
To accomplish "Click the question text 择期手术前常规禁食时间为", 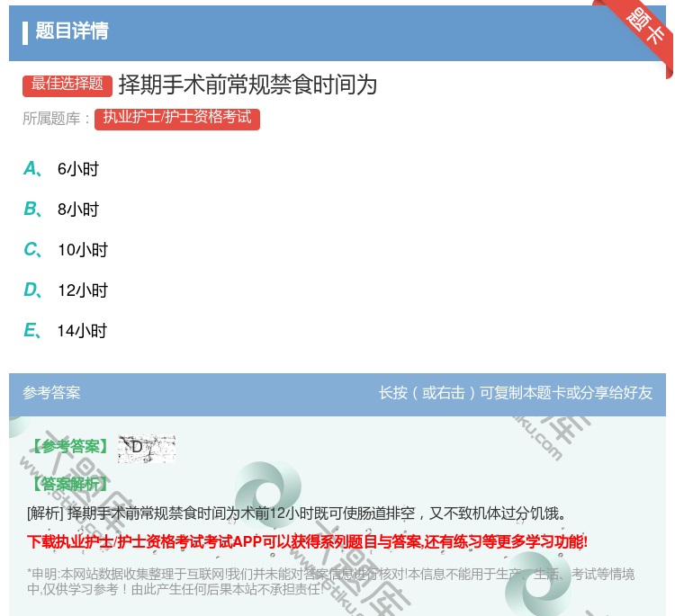I will pos(248,85).
